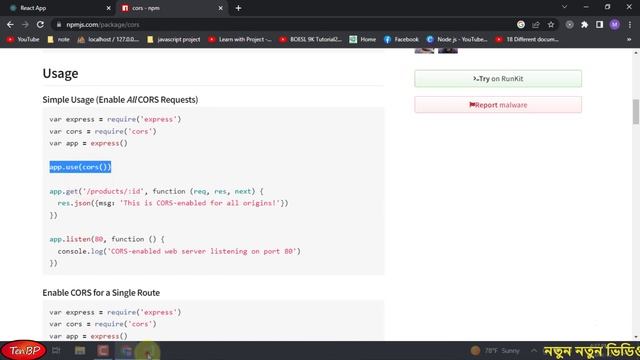Click the scrollbar down arrow
The image size is (640, 360).
[636, 337]
